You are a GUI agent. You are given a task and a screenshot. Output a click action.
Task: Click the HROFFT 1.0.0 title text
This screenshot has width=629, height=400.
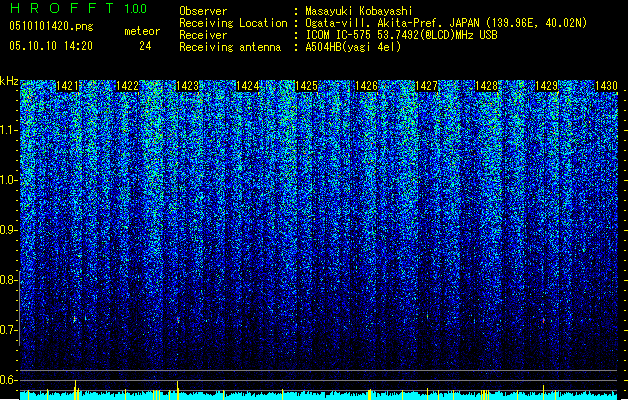click(x=79, y=8)
